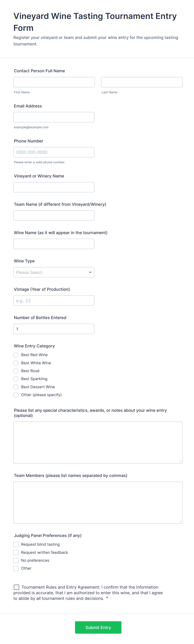This screenshot has height=644, width=194.
Task: Open the Wine Type dropdown
Action: [54, 272]
